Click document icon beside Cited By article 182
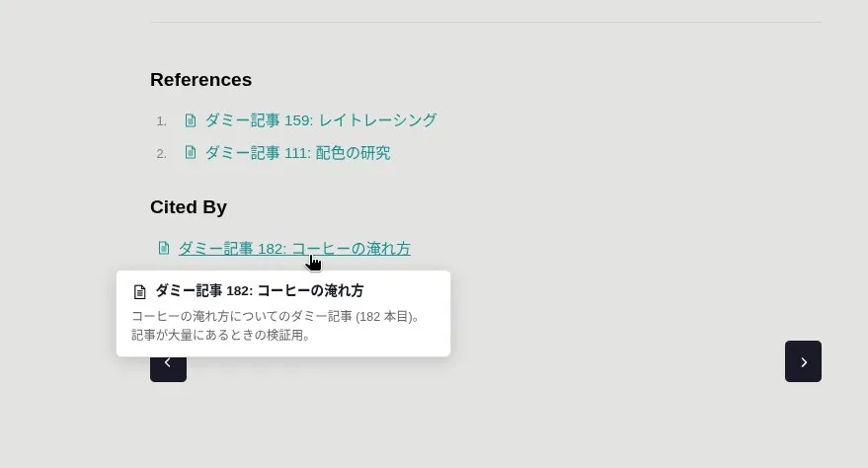The height and width of the screenshot is (468, 868). (x=164, y=248)
